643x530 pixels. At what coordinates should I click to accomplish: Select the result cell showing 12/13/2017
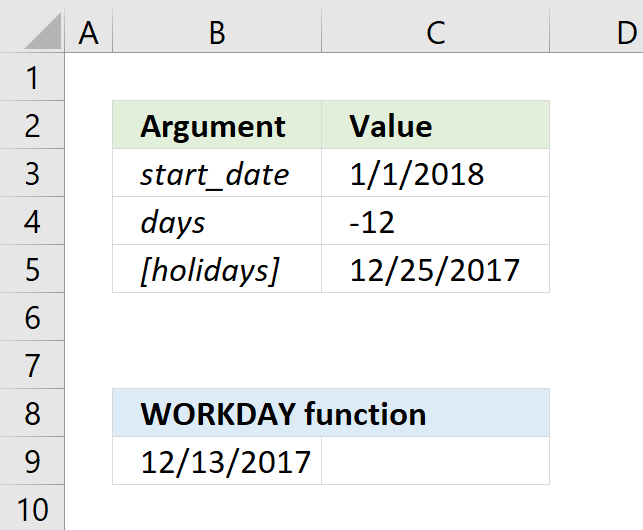[x=217, y=461]
